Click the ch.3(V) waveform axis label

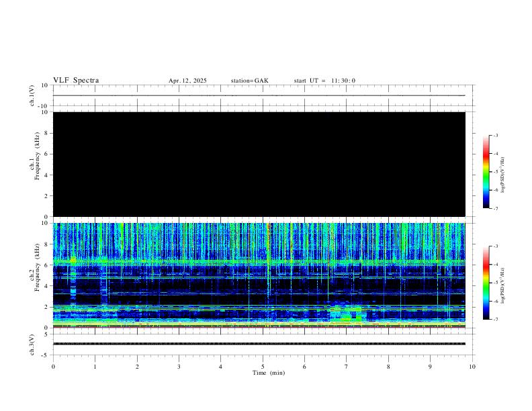(32, 345)
